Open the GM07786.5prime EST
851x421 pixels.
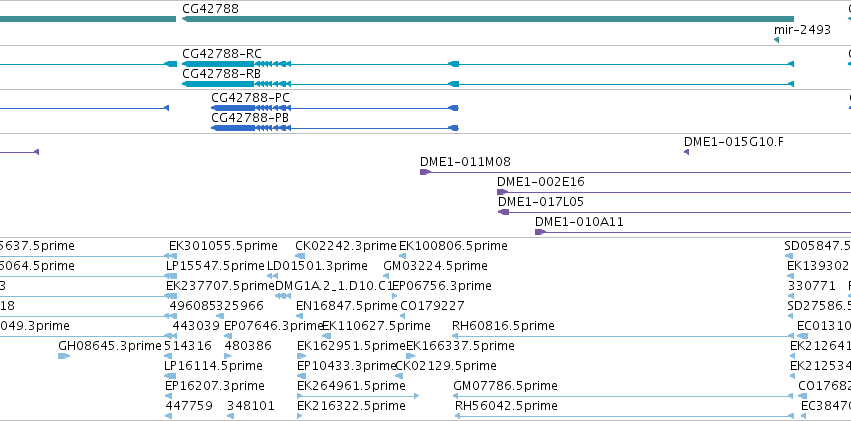624,396
